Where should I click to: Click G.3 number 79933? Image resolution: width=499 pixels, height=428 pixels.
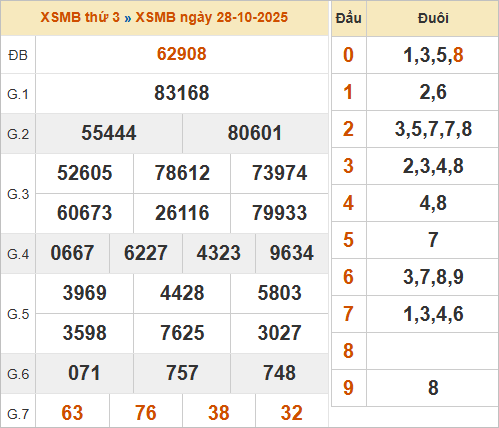(279, 213)
